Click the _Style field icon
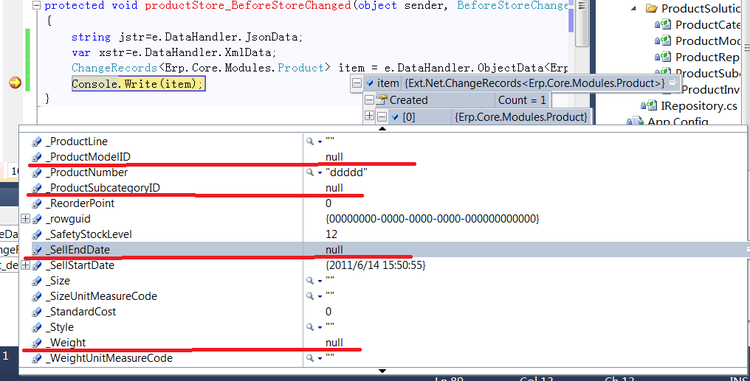750x381 pixels. point(37,327)
